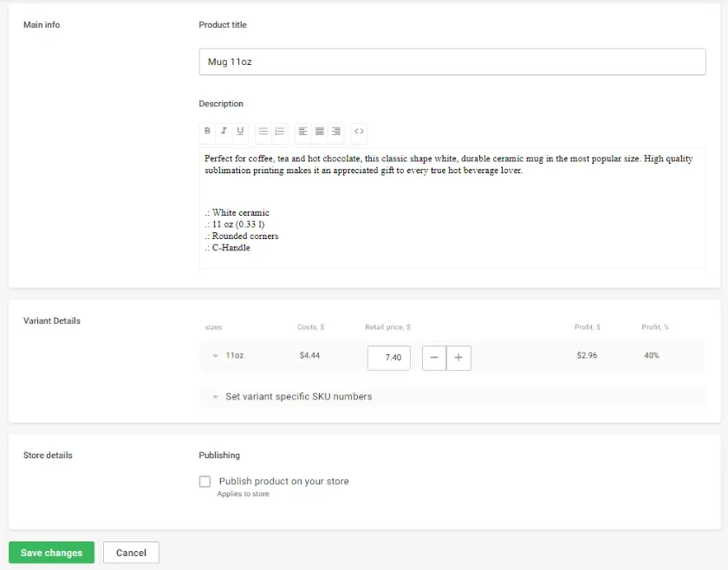Open the code view of the description
This screenshot has width=728, height=570.
[359, 132]
